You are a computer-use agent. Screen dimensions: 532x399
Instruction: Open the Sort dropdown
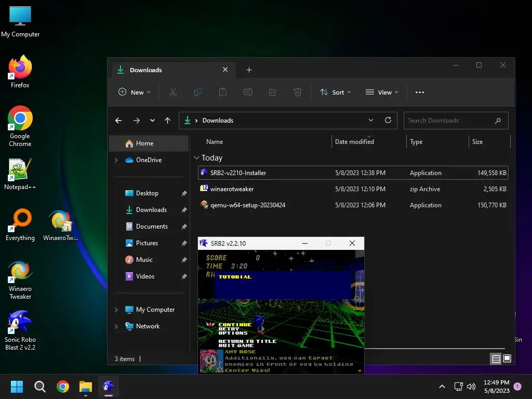click(x=335, y=92)
